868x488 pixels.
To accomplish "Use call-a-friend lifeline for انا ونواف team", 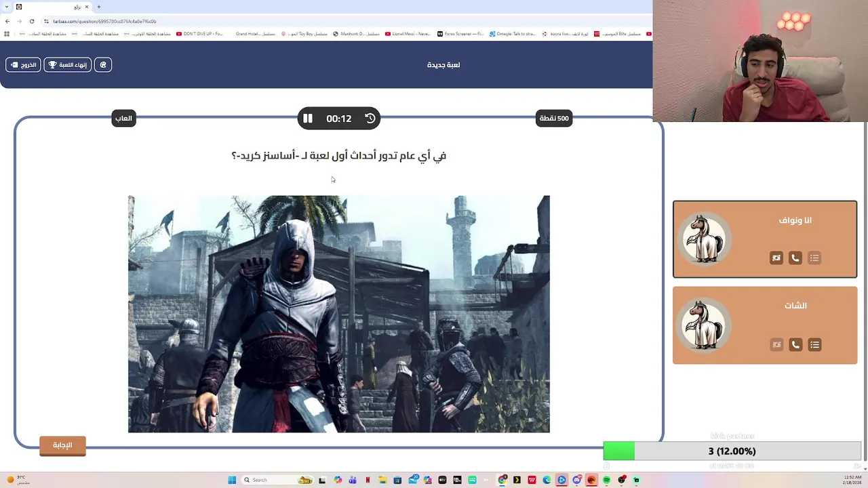I will [x=795, y=258].
